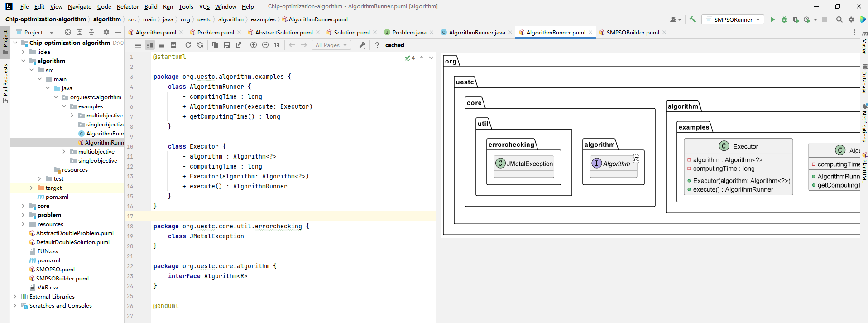The height and width of the screenshot is (323, 868).
Task: Debug SMPSORunner with the bug icon
Action: coord(784,19)
